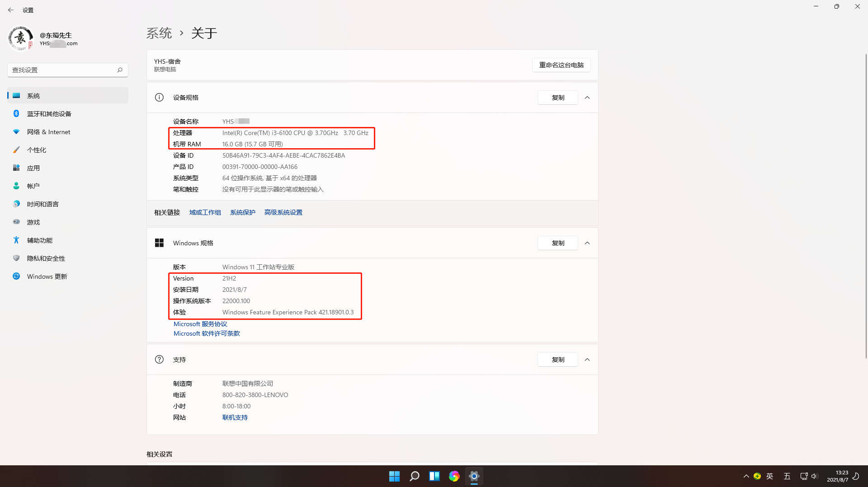The image size is (868, 487).
Task: Select the 游戏 settings category
Action: coord(33,222)
